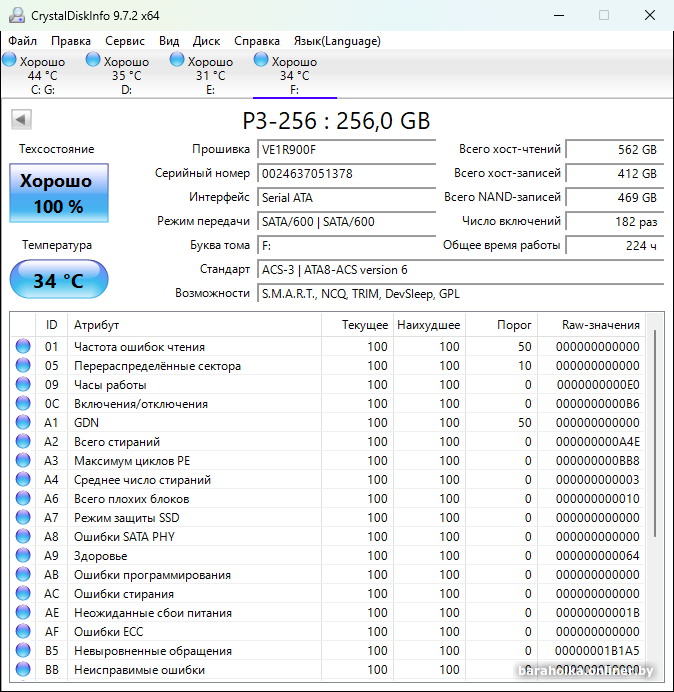Click the serial number field
The image size is (674, 692).
point(345,173)
